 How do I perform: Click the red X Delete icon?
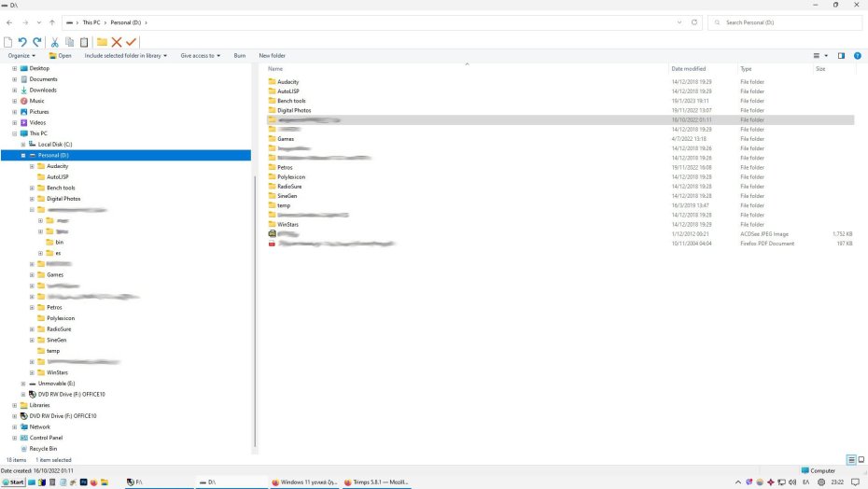click(x=117, y=42)
